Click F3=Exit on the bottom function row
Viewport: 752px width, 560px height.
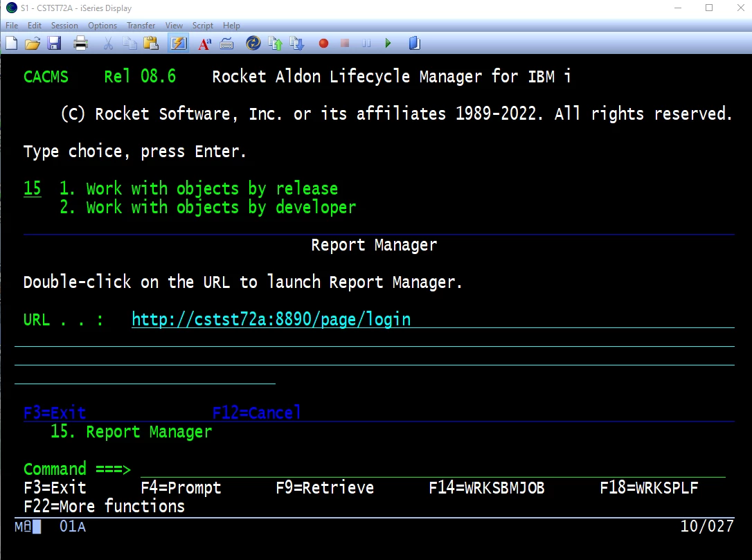point(55,487)
